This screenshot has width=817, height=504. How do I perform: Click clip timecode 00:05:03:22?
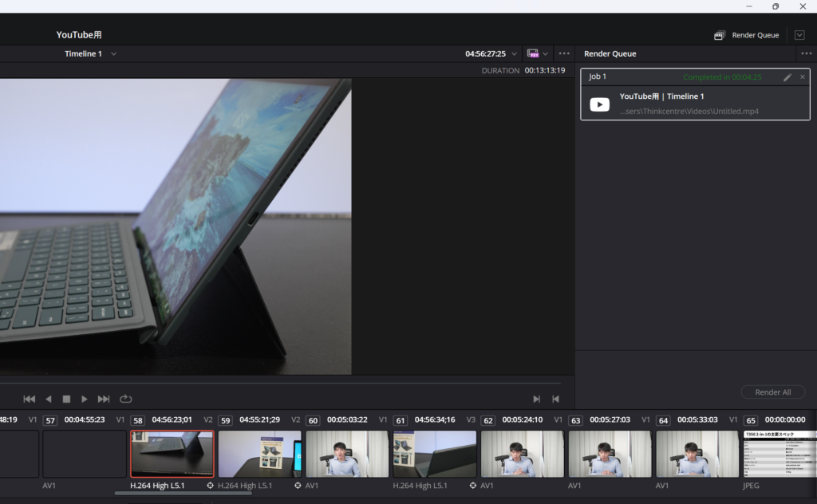347,419
